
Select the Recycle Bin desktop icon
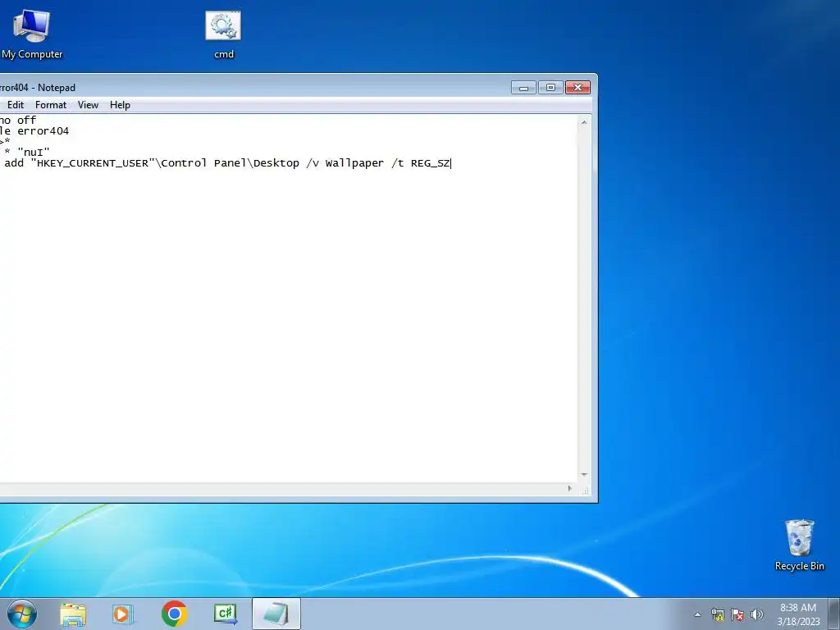[x=799, y=545]
